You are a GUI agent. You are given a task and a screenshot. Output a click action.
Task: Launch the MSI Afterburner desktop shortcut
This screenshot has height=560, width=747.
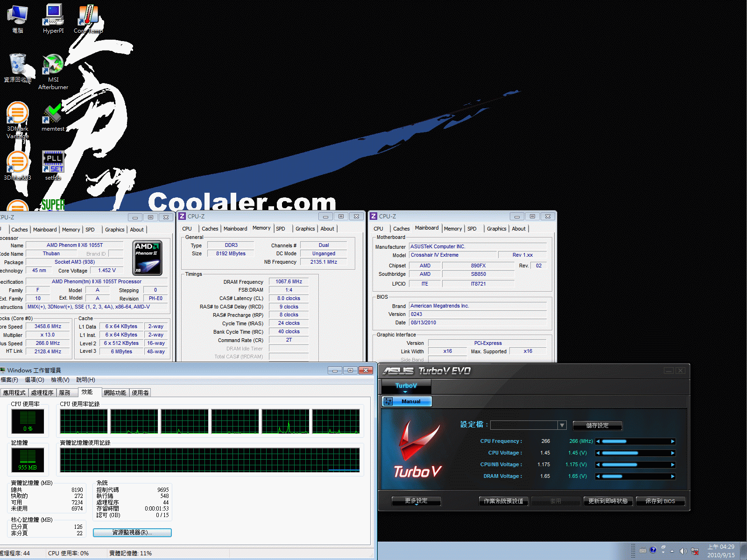(53, 71)
